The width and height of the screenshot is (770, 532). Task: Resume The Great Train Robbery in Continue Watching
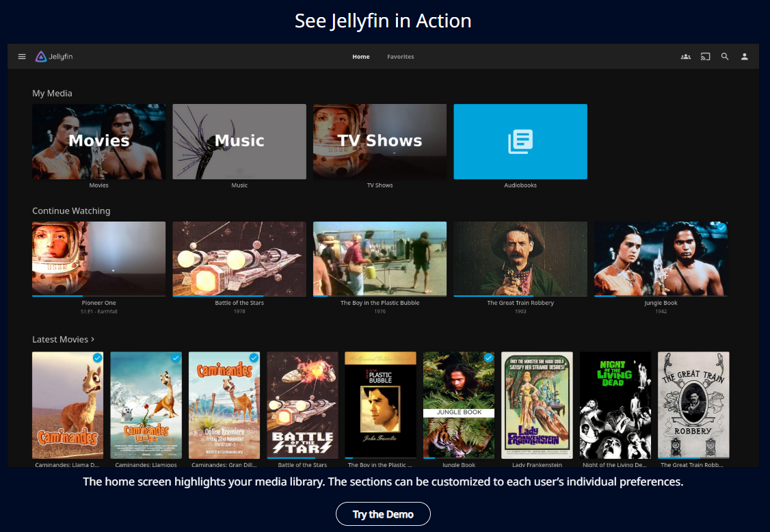click(x=520, y=259)
